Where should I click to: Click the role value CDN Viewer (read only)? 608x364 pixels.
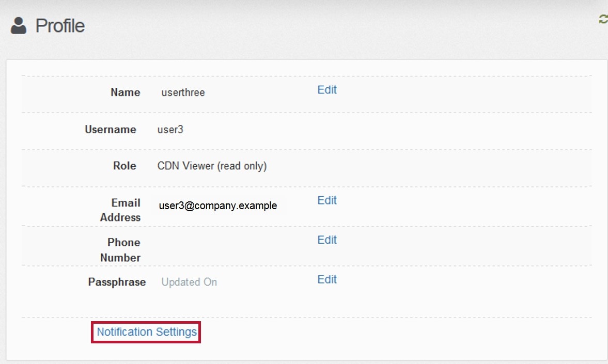[x=212, y=166]
